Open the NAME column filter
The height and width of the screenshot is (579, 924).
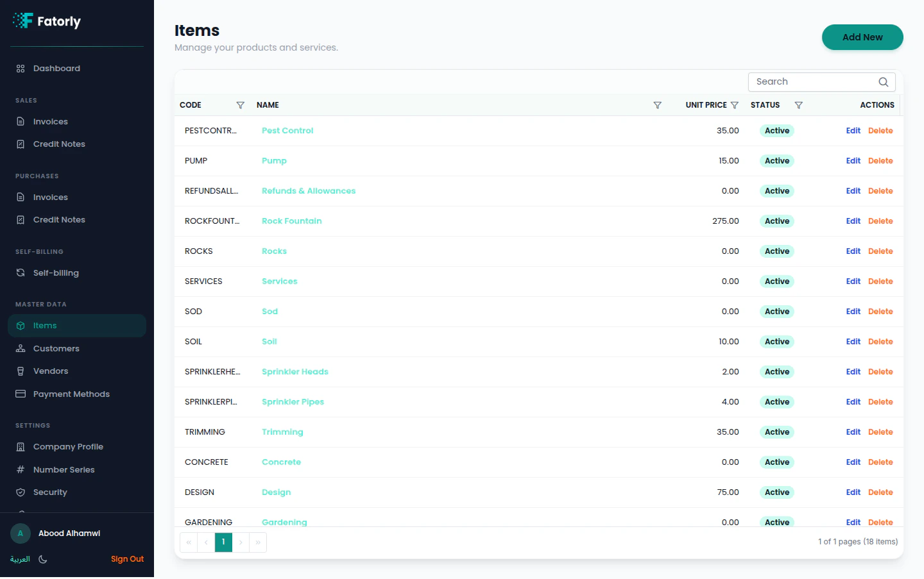[657, 105]
